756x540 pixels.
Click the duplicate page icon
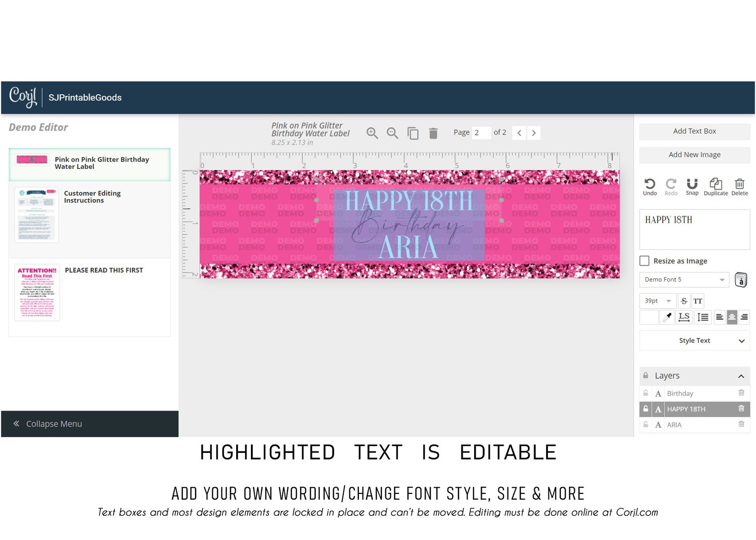(x=413, y=133)
